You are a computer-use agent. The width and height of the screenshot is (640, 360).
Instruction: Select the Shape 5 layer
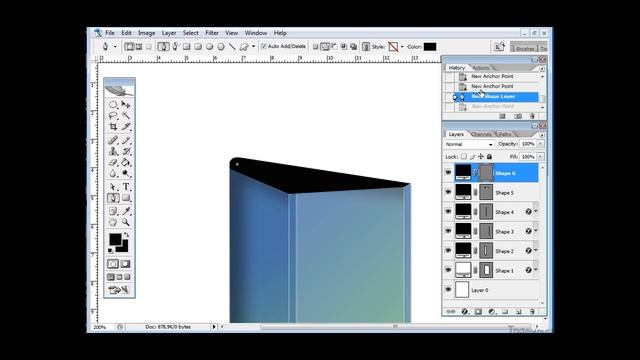click(x=492, y=192)
